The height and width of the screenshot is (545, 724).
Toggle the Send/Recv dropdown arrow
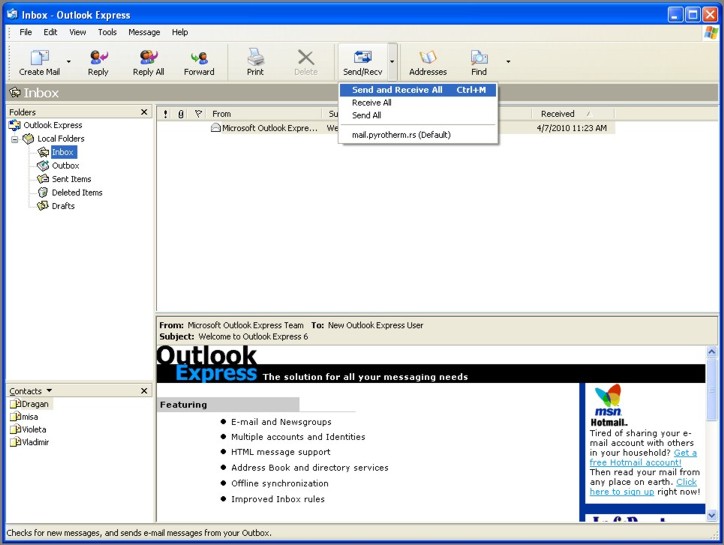point(392,61)
